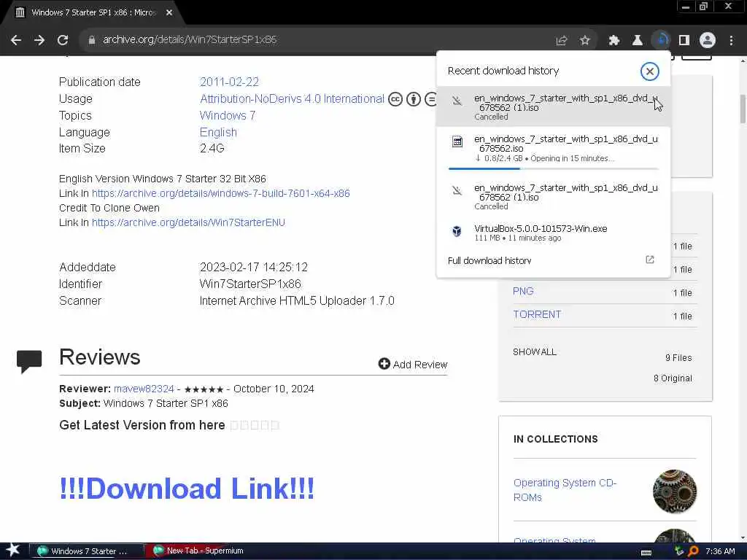Screen dimensions: 747x560
Task: Open the English language link
Action: tap(218, 133)
